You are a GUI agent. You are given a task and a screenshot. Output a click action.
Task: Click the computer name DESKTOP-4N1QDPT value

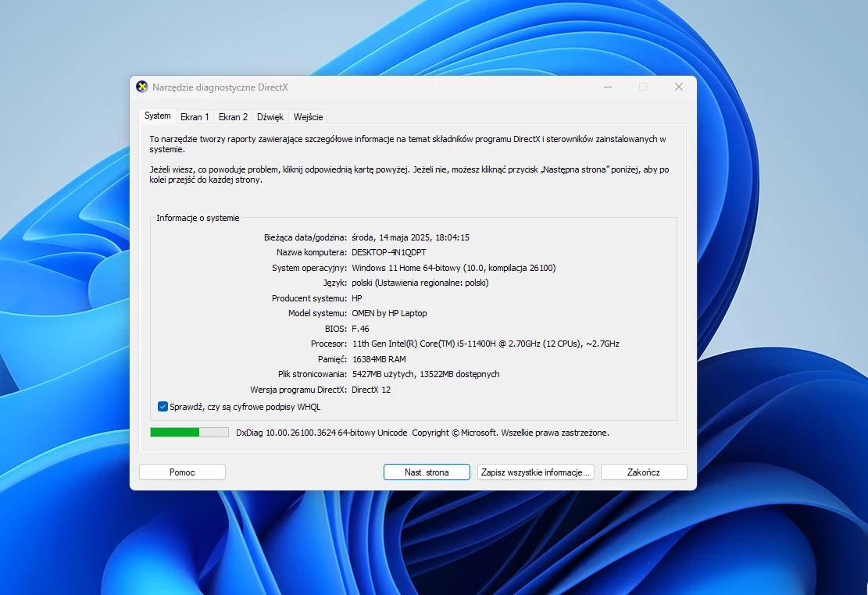pyautogui.click(x=391, y=253)
